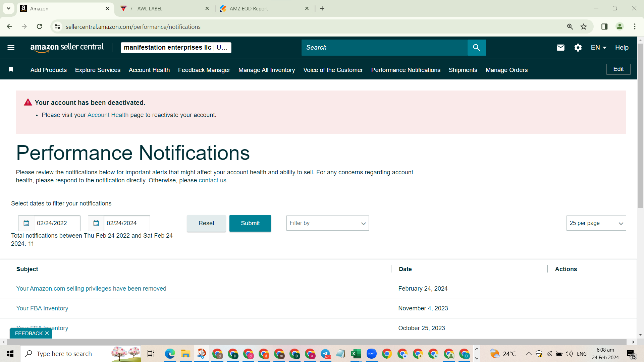Click the horizontal scrollbar at page bottom
The image size is (644, 362).
pyautogui.click(x=317, y=342)
